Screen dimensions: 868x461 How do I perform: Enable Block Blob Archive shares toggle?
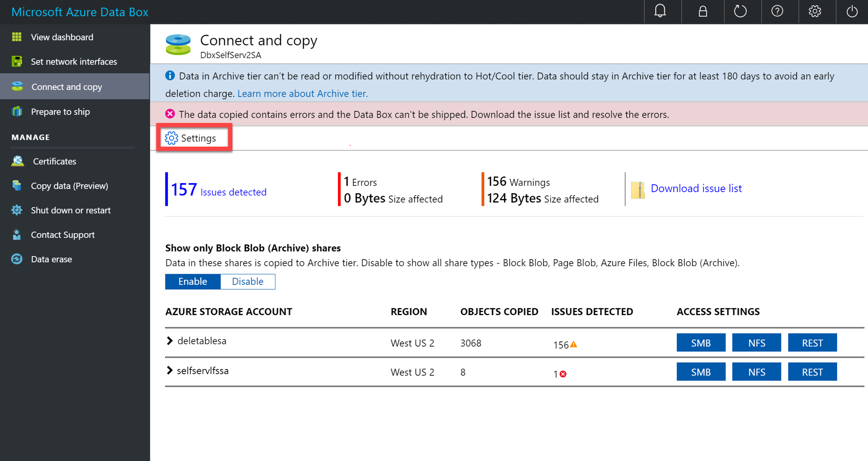pos(194,281)
